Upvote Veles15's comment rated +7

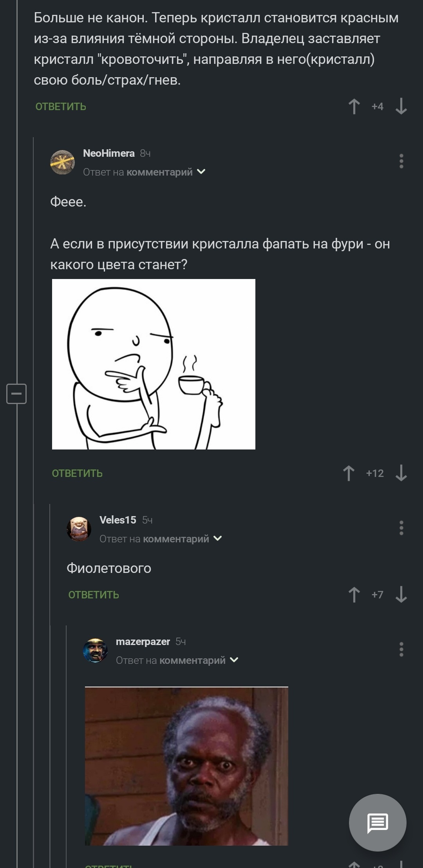tap(354, 595)
